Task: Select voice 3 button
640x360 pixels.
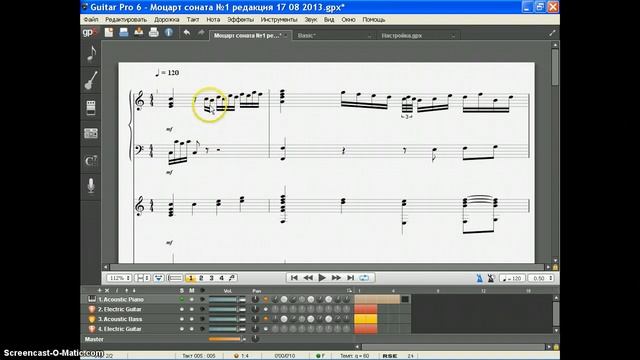Action: (211, 278)
